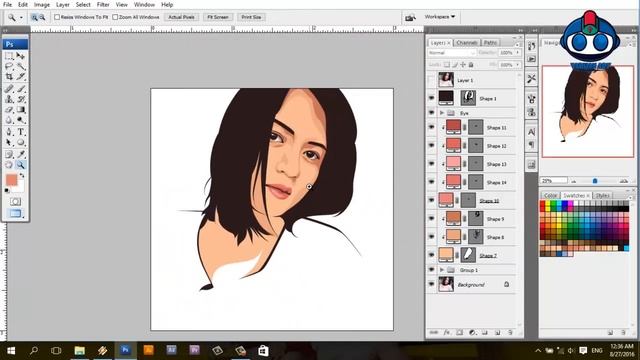Select the Eraser tool
Viewport: 640px width, 360px height.
(x=9, y=110)
